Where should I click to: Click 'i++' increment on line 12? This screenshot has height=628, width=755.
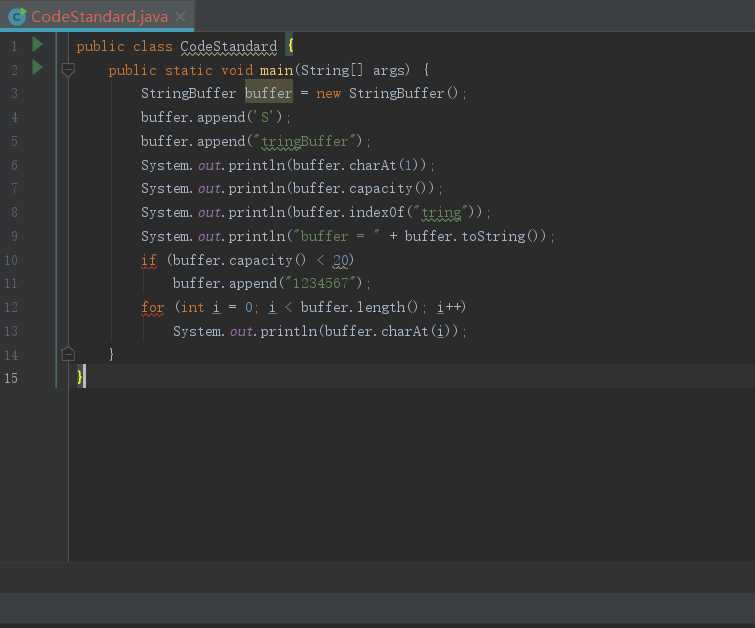click(449, 307)
